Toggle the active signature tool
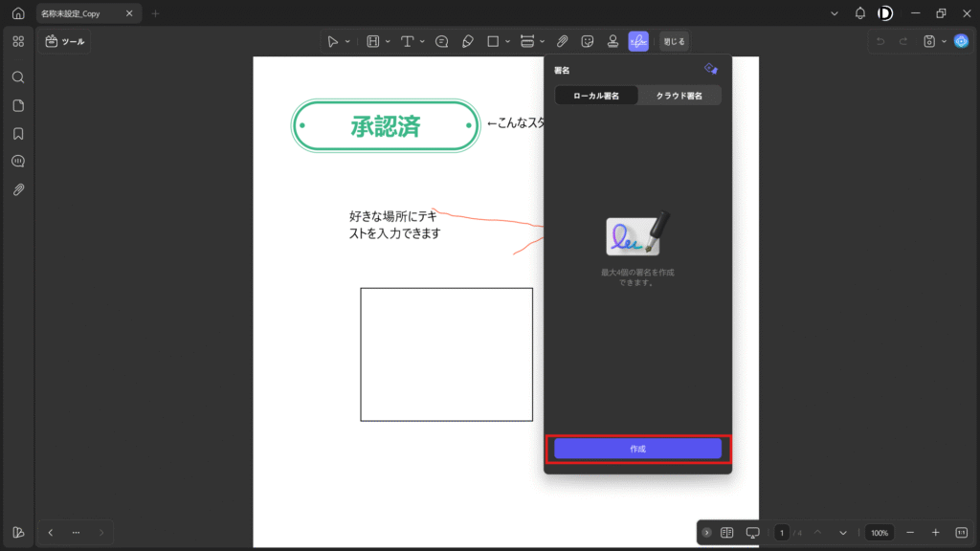Image resolution: width=980 pixels, height=551 pixels. coord(637,41)
